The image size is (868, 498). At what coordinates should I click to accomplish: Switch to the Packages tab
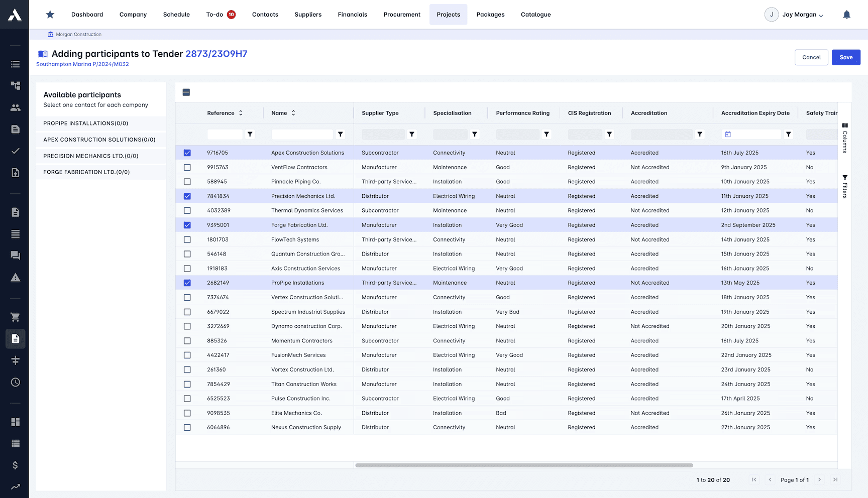(x=490, y=14)
